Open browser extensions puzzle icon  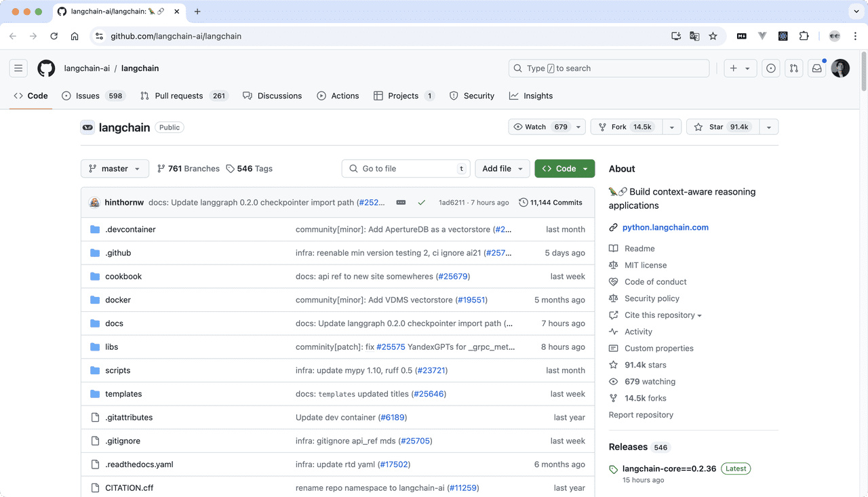804,36
